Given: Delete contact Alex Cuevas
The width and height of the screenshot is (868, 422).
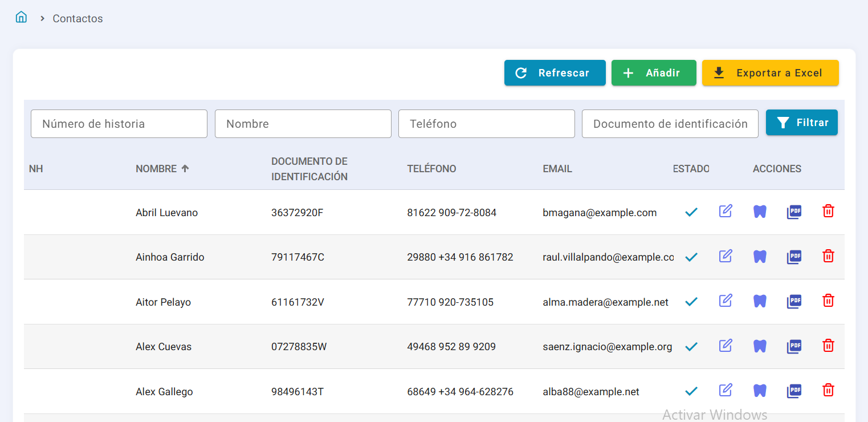Looking at the screenshot, I should click(x=828, y=346).
